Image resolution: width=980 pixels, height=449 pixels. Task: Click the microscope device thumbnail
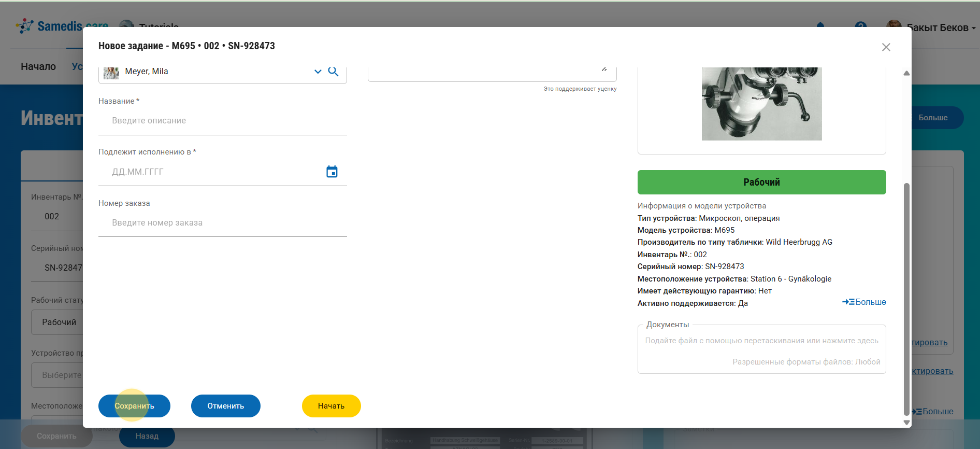coord(761,104)
